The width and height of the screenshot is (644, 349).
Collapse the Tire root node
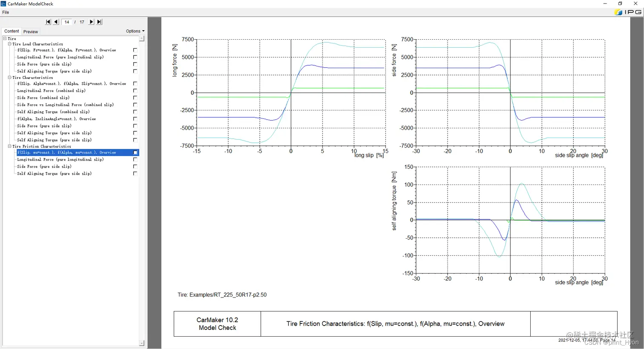[x=5, y=38]
